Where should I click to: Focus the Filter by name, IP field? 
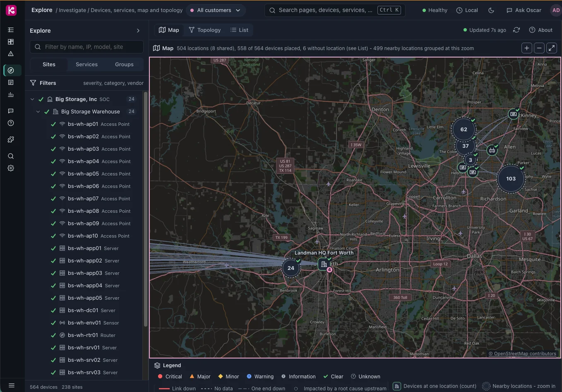pyautogui.click(x=86, y=47)
